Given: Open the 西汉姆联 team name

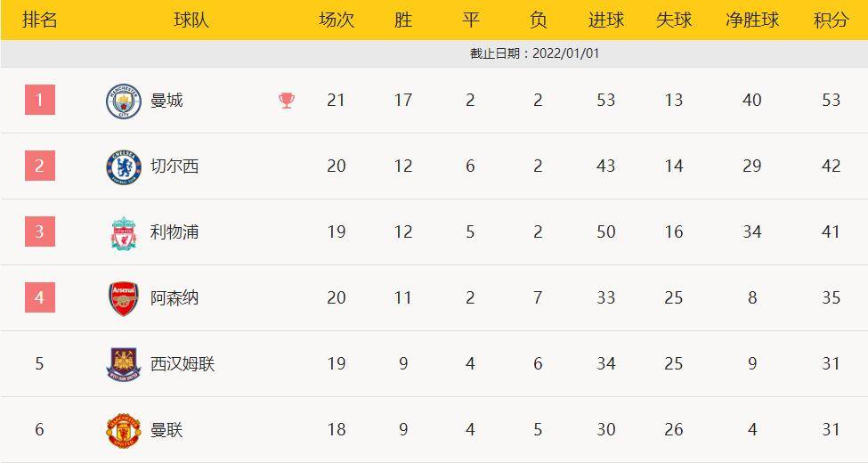Looking at the screenshot, I should click(x=183, y=364).
